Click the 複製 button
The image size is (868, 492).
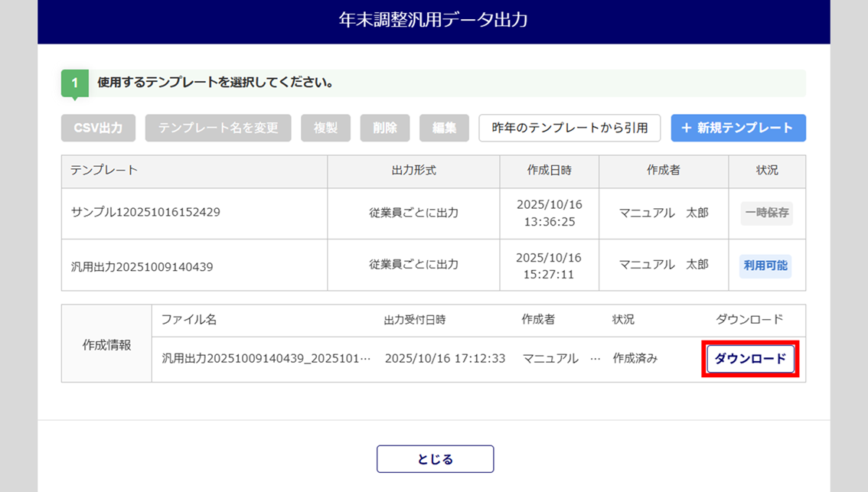pos(325,128)
